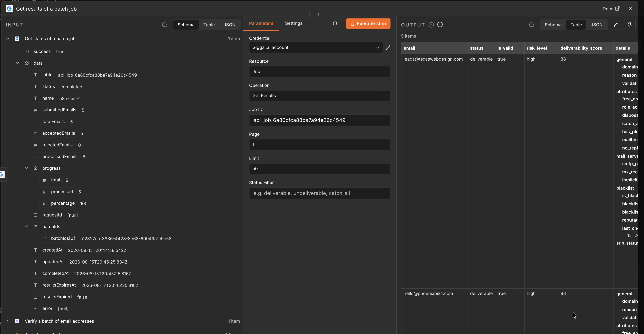Switch OUTPUT view to JSON

597,25
